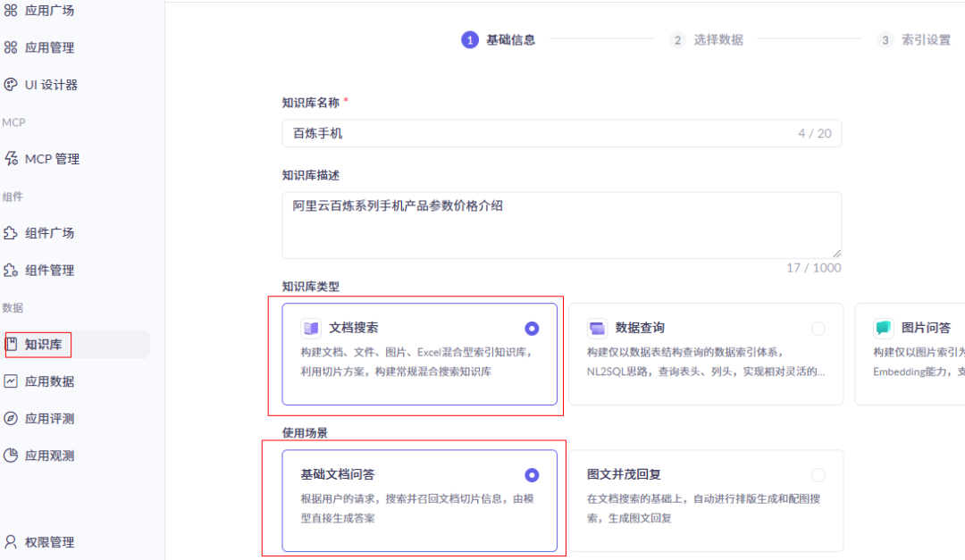The image size is (965, 560).
Task: Click the 文档搜索 card title
Action: pos(353,328)
